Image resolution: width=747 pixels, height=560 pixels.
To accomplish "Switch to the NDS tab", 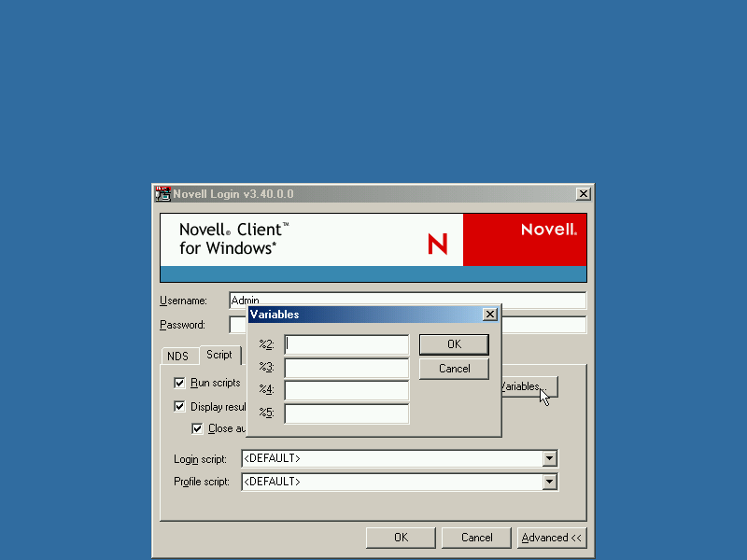I will tap(177, 357).
